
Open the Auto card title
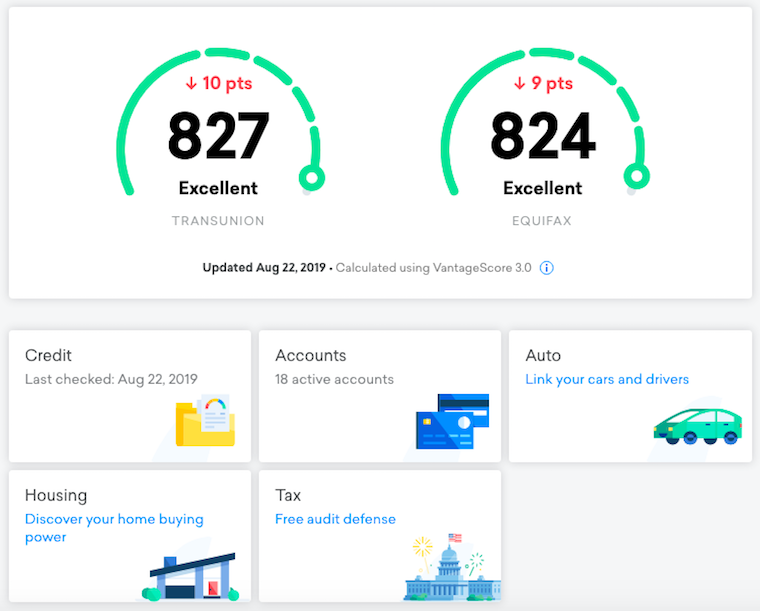coord(543,355)
